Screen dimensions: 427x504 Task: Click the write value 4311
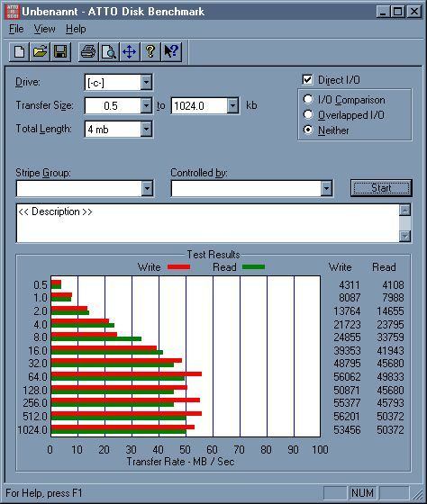point(350,284)
